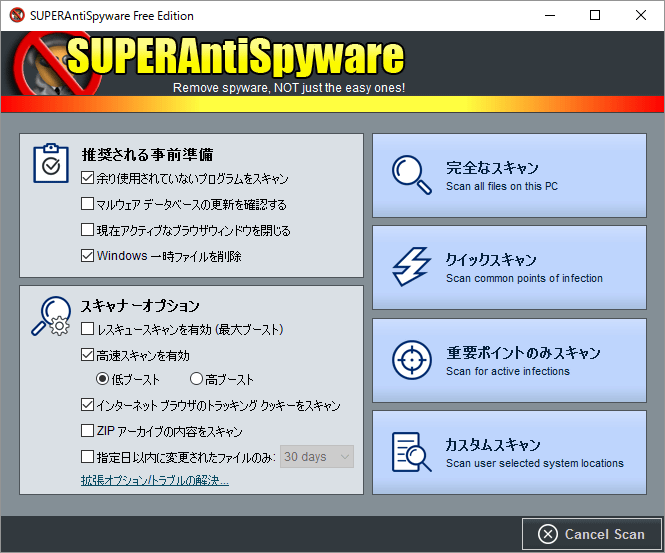The width and height of the screenshot is (665, 553).
Task: Uncheck tracking cookie scan (トラッキング クッキー) checkbox
Action: [x=87, y=405]
